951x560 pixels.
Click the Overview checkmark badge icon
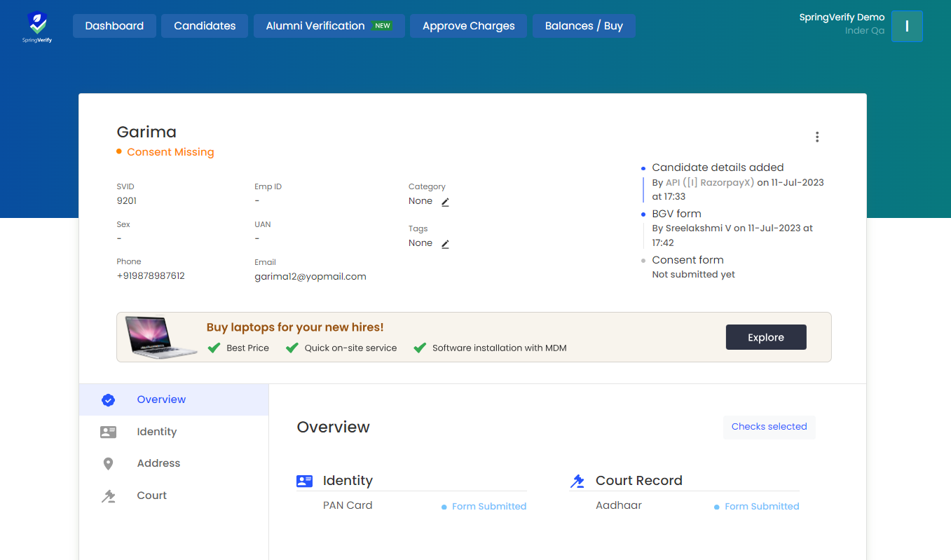(108, 400)
